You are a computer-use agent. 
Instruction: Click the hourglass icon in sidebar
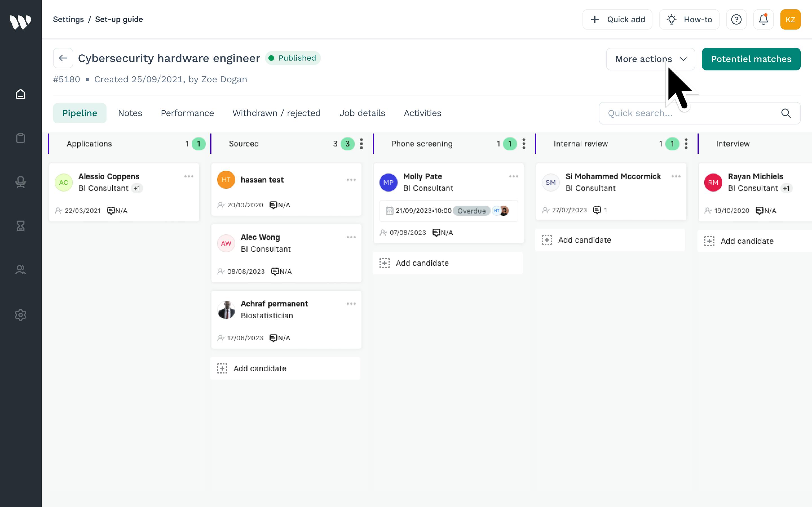[21, 226]
